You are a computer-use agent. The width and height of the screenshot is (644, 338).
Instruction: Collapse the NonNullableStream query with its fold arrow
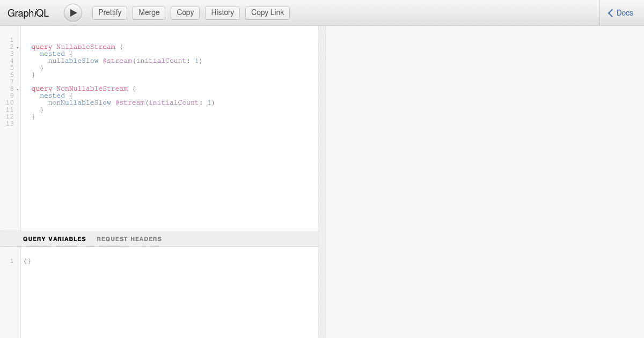(x=17, y=89)
